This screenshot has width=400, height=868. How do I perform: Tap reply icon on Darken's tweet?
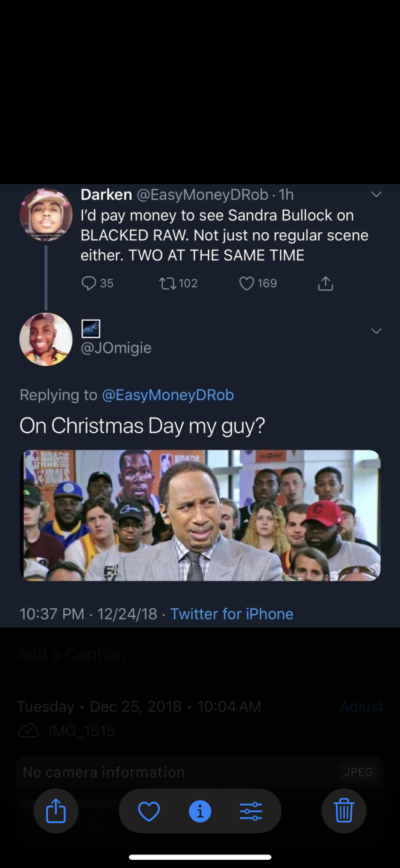point(89,283)
